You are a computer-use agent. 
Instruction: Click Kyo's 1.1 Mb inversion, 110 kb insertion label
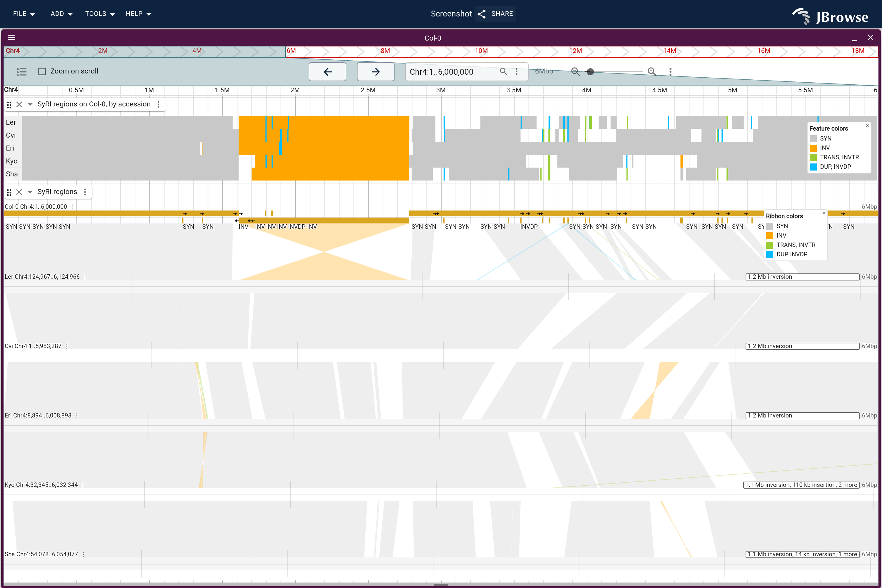point(801,485)
